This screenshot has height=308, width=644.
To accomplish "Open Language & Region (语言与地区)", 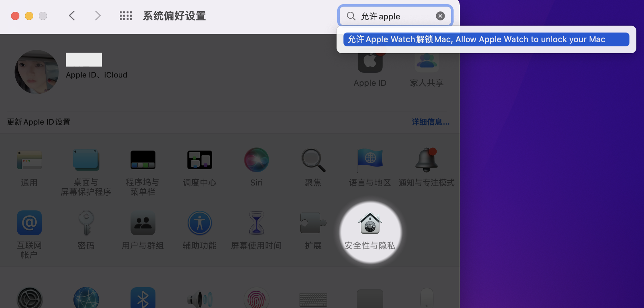I will click(x=370, y=160).
